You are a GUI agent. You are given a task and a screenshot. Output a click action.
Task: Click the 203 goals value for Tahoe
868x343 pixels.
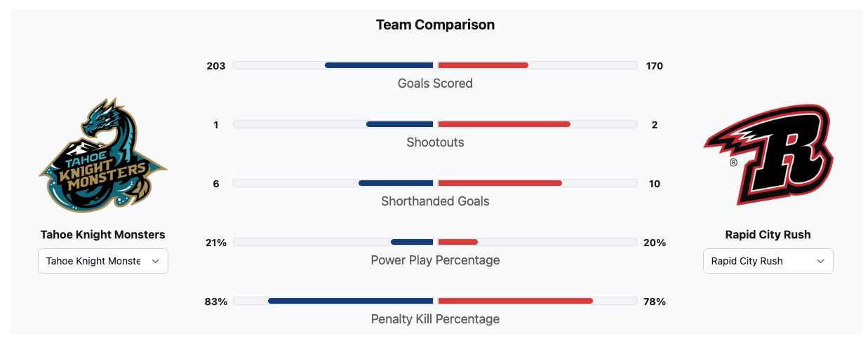(216, 66)
